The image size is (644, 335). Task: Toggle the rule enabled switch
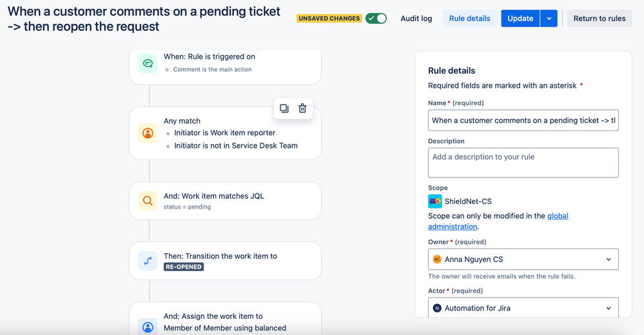376,19
